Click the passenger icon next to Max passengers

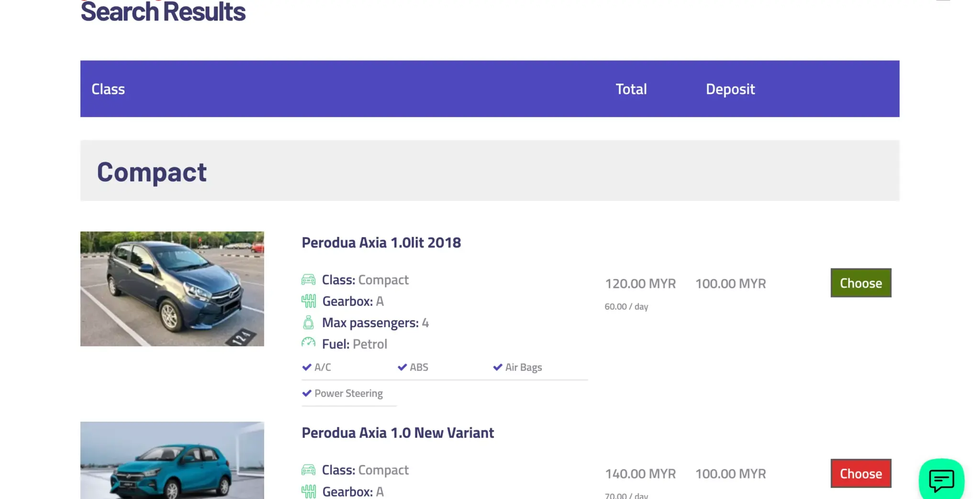[x=308, y=323]
